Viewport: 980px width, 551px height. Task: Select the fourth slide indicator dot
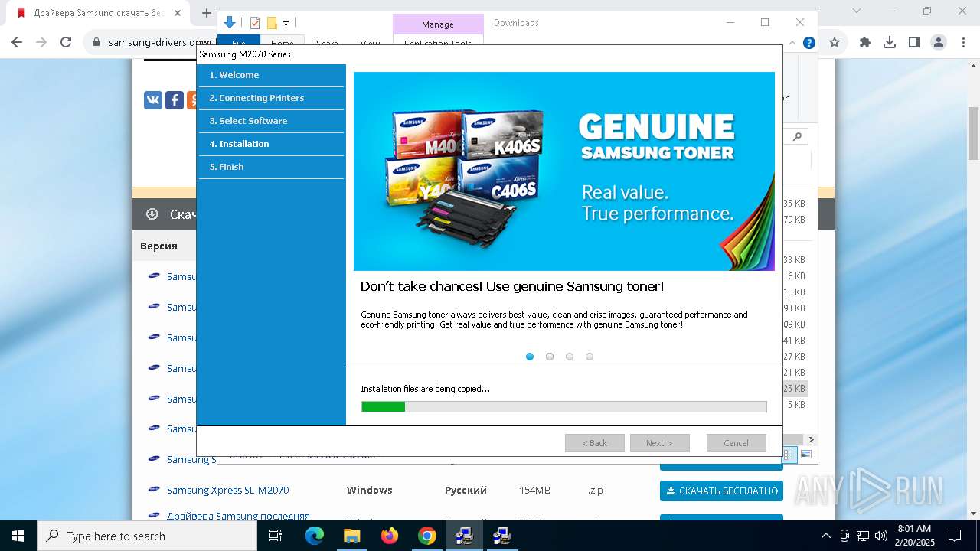[x=590, y=357]
